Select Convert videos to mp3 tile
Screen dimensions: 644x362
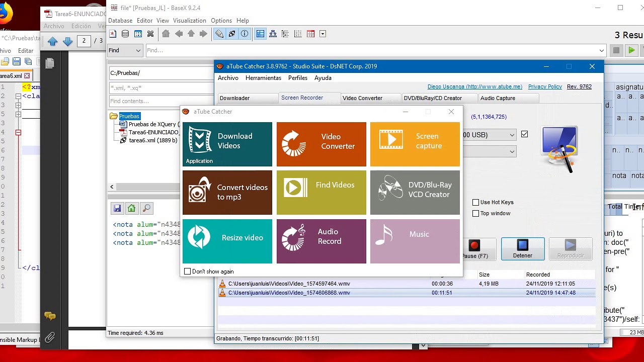[227, 193]
